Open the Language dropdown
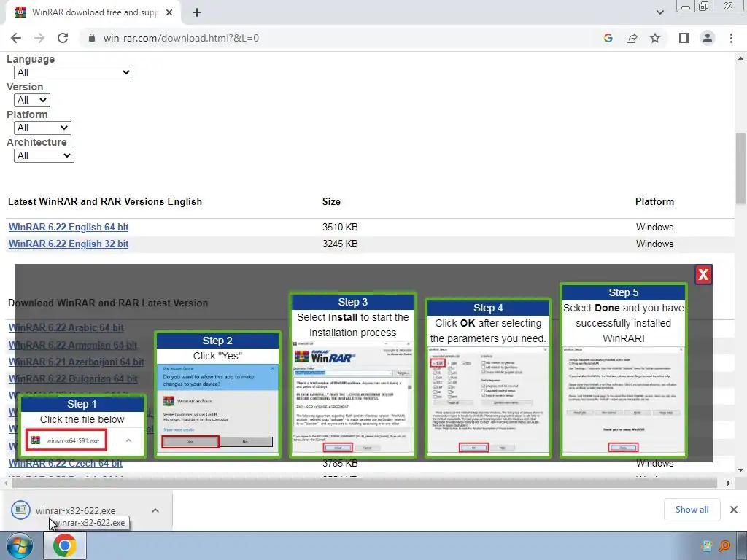The height and width of the screenshot is (560, 747). pos(74,72)
